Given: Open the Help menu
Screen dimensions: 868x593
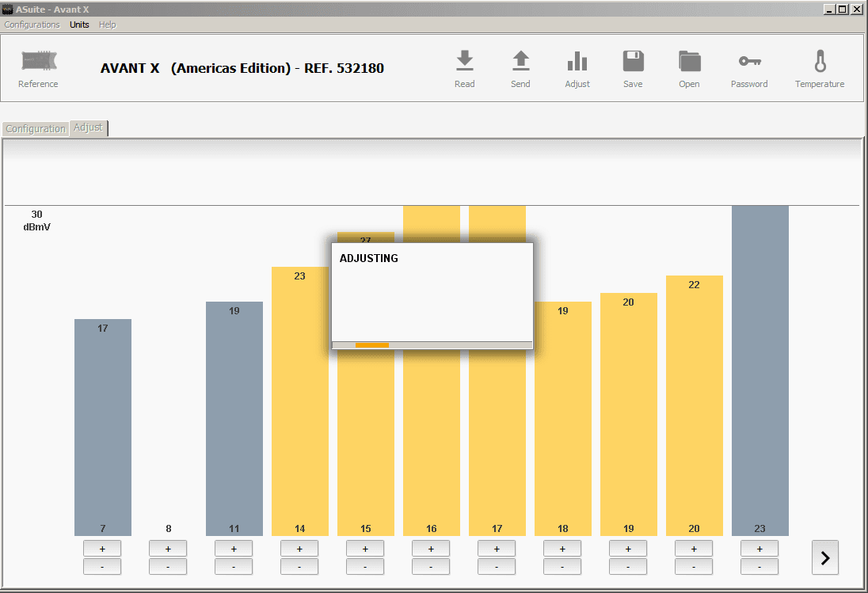Looking at the screenshot, I should (108, 25).
